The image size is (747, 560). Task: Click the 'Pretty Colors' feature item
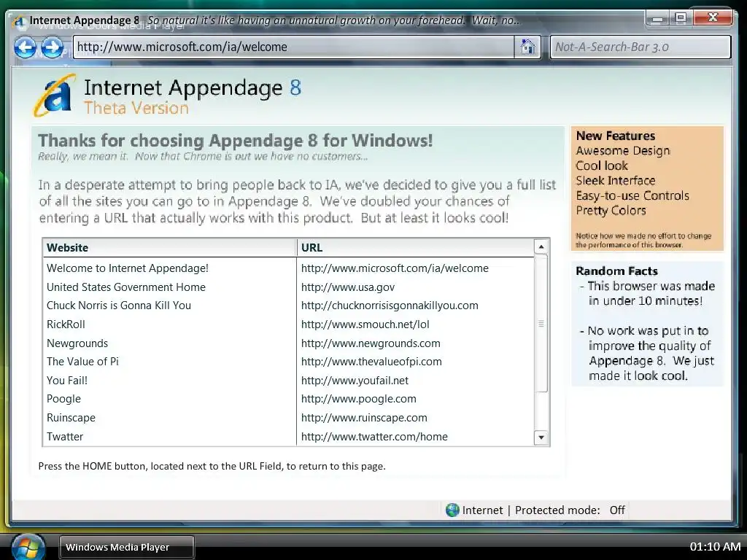point(611,211)
